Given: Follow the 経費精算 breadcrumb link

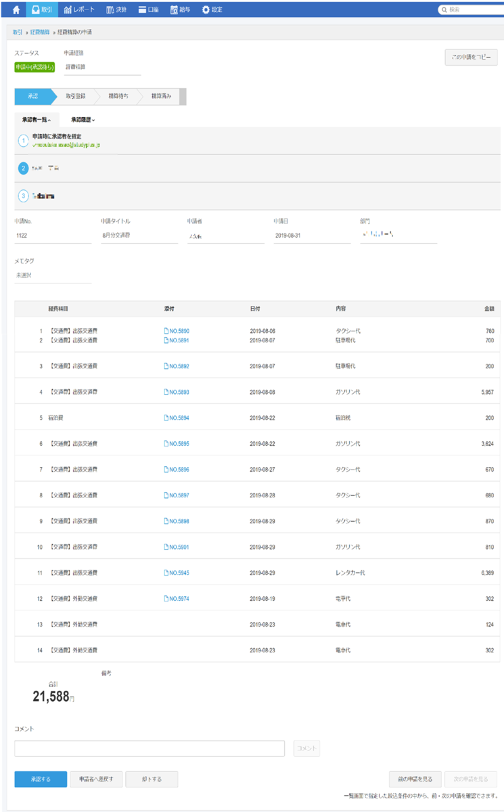Looking at the screenshot, I should point(40,32).
